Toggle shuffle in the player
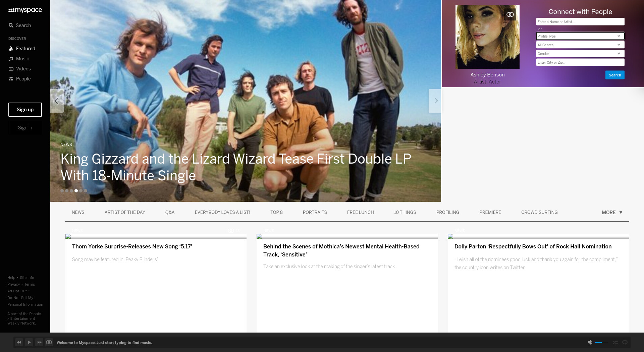This screenshot has height=352, width=644. [x=615, y=342]
